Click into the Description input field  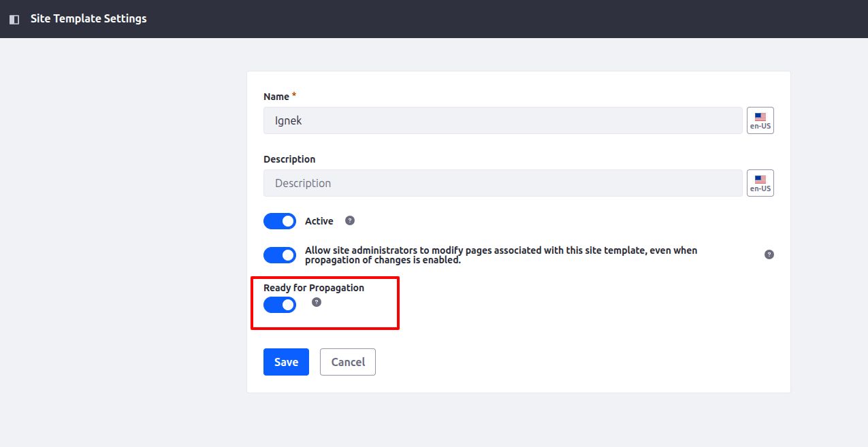pyautogui.click(x=503, y=183)
